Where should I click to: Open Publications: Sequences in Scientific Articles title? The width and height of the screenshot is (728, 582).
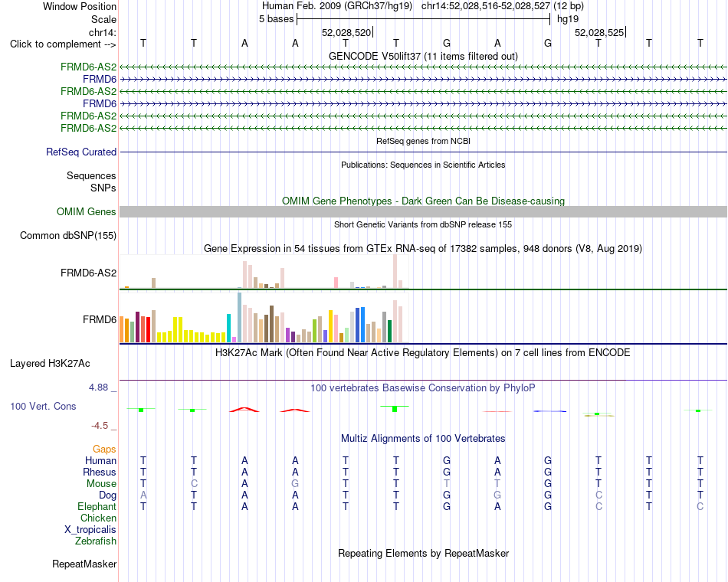pos(423,165)
